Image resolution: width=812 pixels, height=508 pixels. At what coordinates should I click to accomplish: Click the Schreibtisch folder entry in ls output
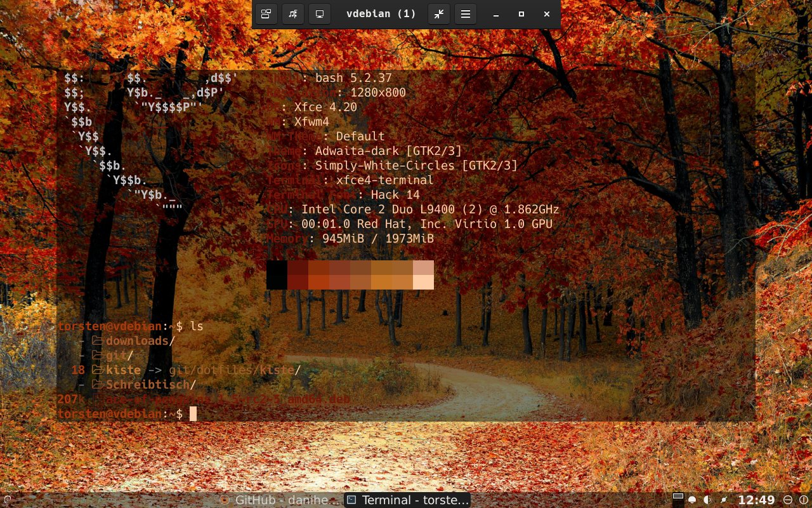coord(151,385)
